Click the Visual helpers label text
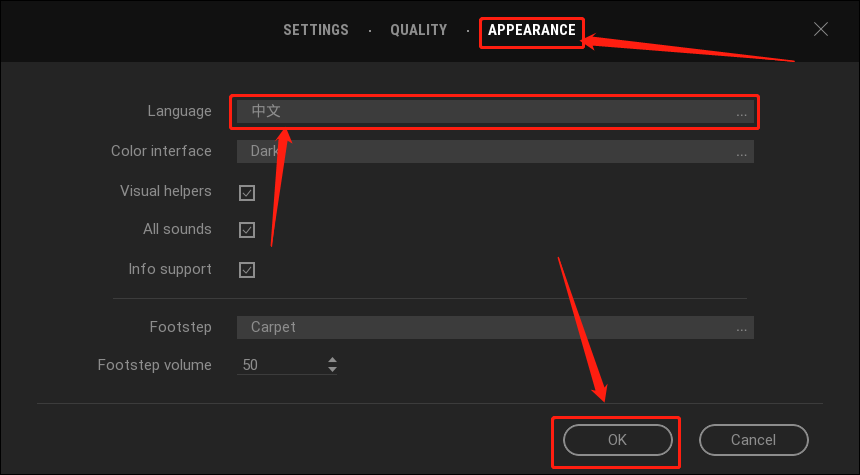 [x=166, y=191]
